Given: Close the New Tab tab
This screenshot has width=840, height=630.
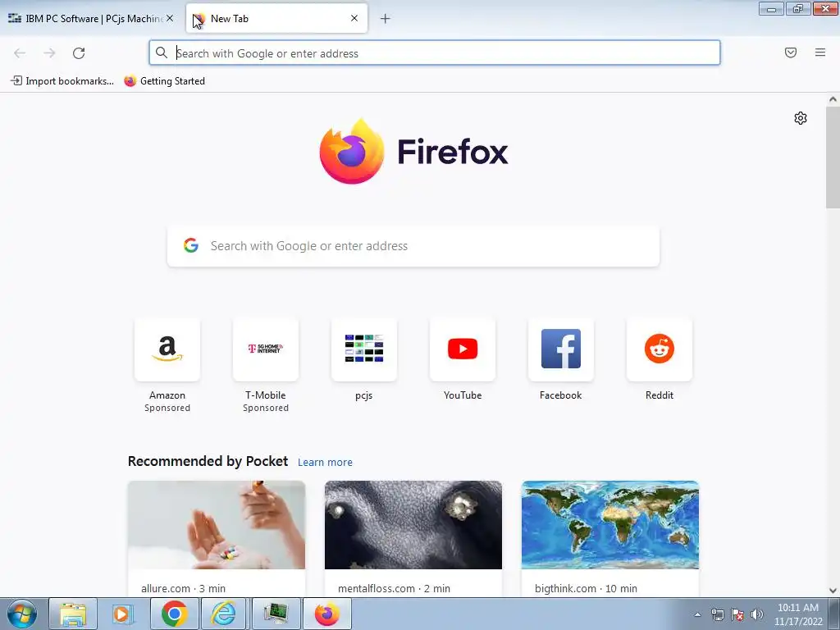Looking at the screenshot, I should (354, 18).
